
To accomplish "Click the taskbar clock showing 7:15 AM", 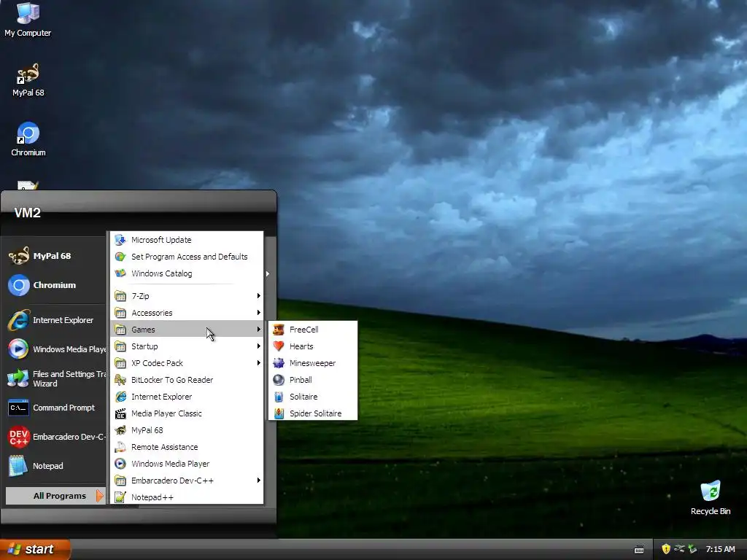I will [720, 549].
